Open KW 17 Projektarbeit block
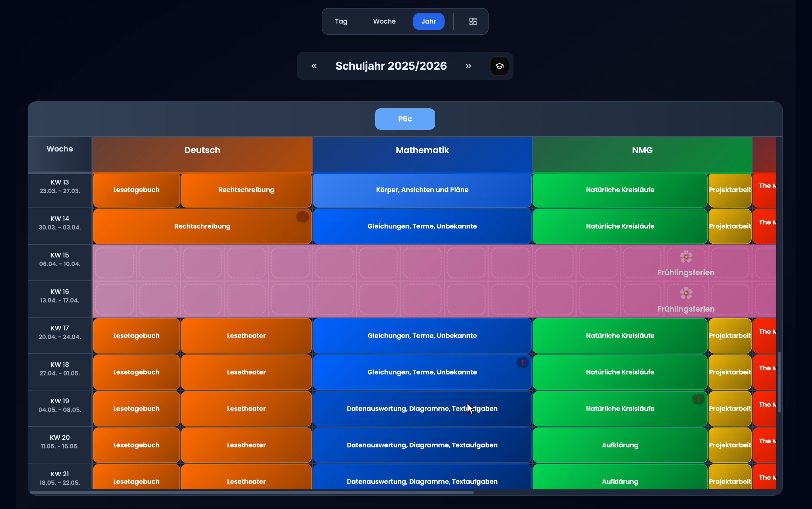The height and width of the screenshot is (509, 812). tap(730, 336)
